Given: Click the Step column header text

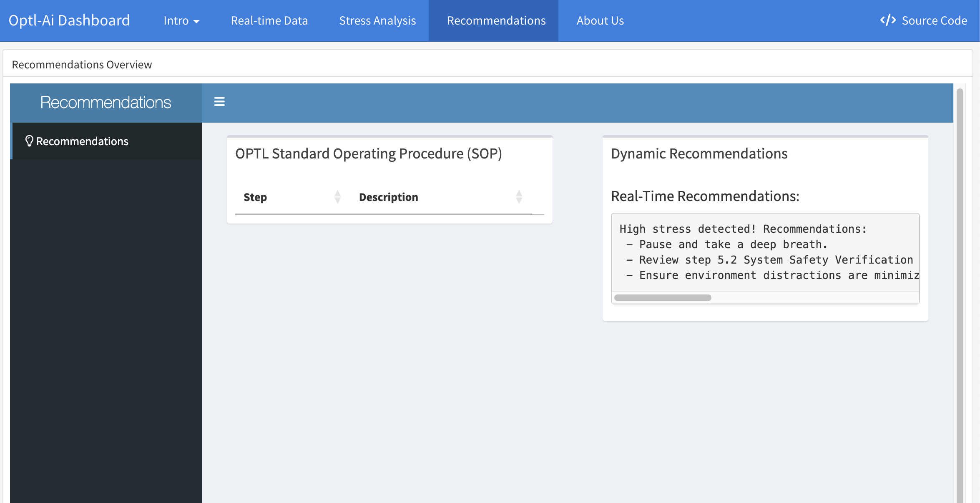Looking at the screenshot, I should pos(255,197).
